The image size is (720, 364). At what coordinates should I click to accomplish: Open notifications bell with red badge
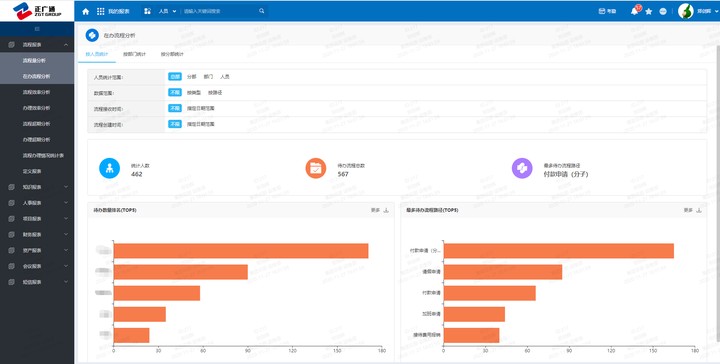(x=635, y=11)
